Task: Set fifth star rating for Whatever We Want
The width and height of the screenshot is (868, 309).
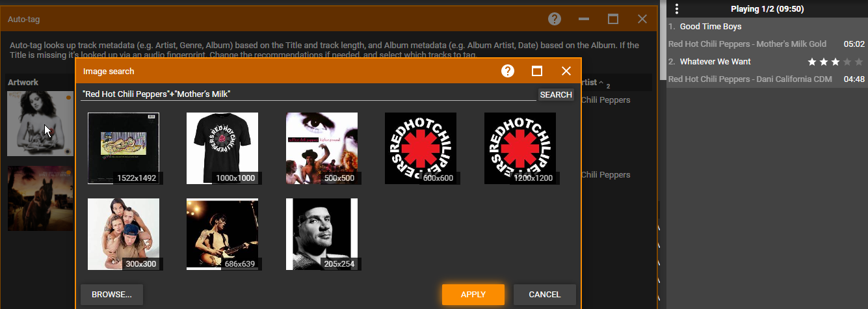Action: pos(859,62)
